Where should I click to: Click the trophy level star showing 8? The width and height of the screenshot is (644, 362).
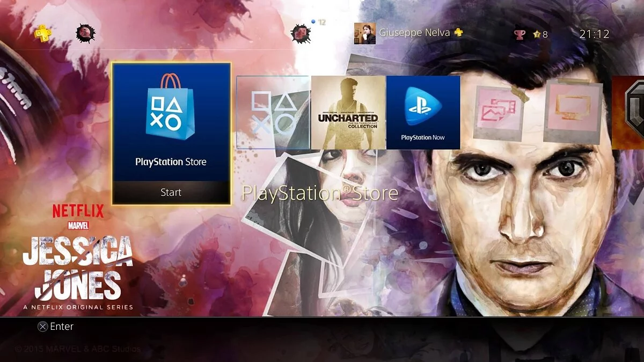[540, 34]
